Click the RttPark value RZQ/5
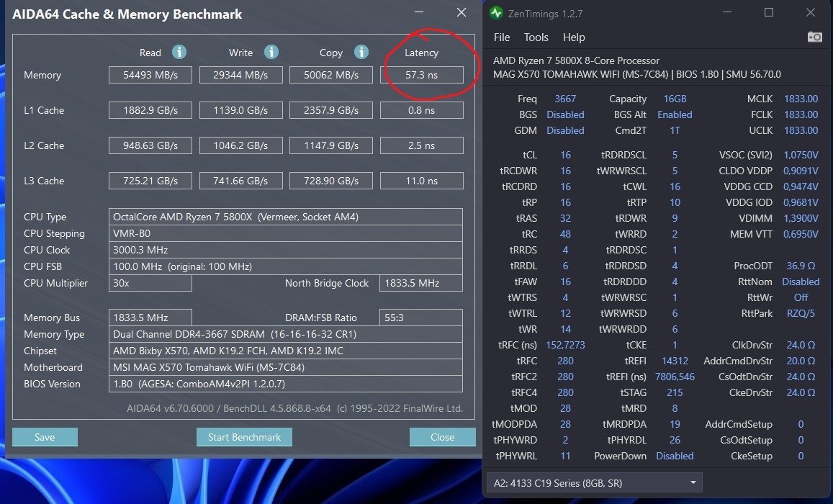The width and height of the screenshot is (833, 504). pyautogui.click(x=801, y=313)
